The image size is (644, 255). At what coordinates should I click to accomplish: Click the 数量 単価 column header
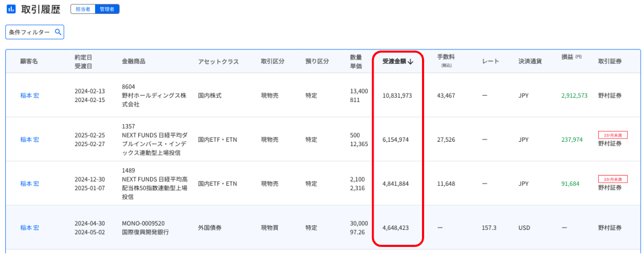(356, 62)
